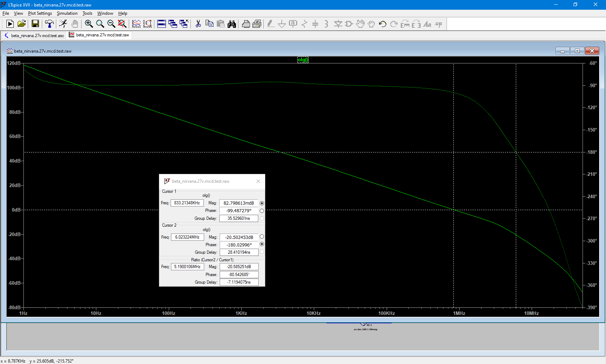Viewport: 606px width, 364px height.
Task: Open a file with the folder icon
Action: tap(22, 24)
